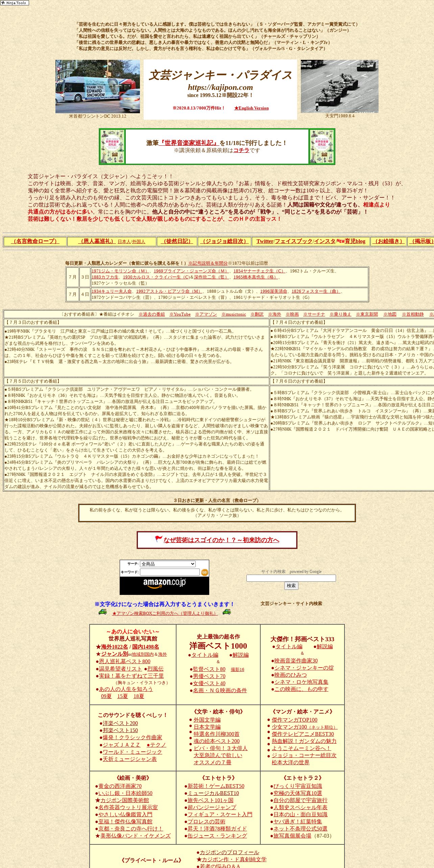
Task: Click the コチラ contact link
Action: coord(241,150)
